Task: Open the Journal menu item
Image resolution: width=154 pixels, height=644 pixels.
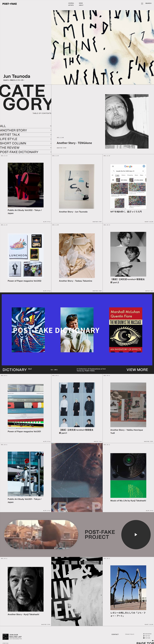Action: [71, 3]
